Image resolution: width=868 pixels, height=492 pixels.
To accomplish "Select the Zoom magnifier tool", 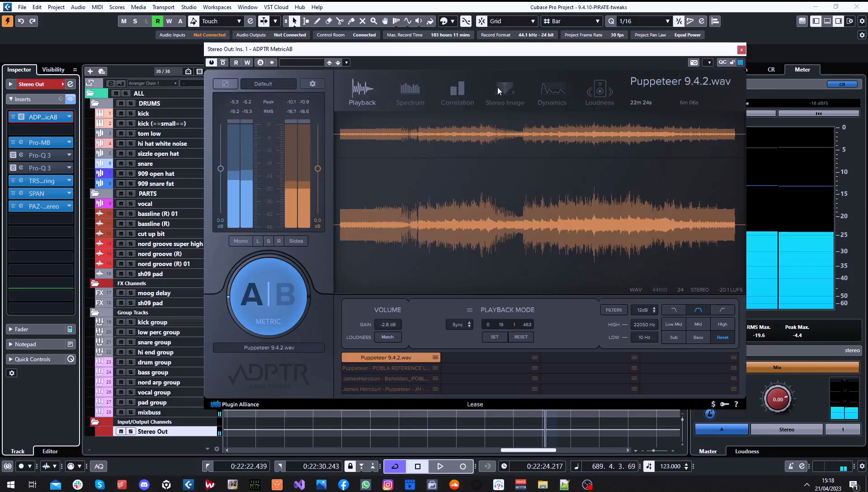I will (374, 21).
